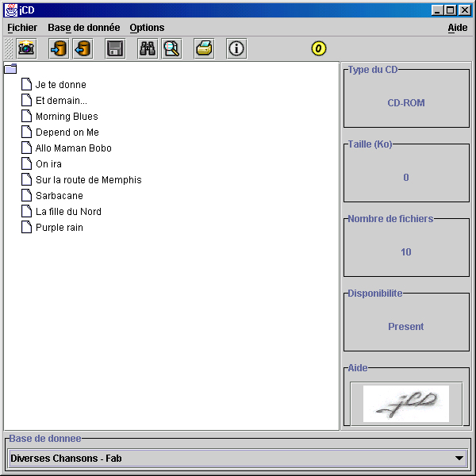Click the floppy disk save icon

point(115,48)
